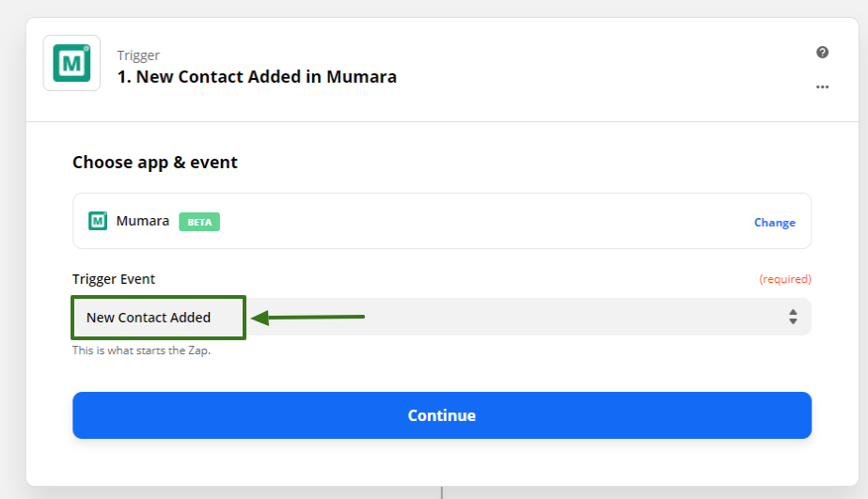Click the Change link for Mumara

pos(774,223)
